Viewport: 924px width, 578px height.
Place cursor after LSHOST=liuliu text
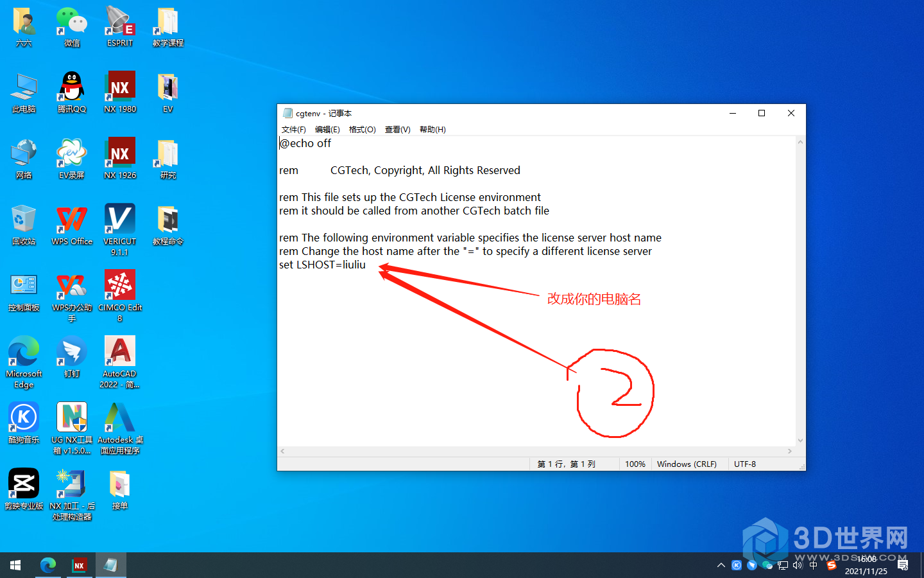coord(366,265)
